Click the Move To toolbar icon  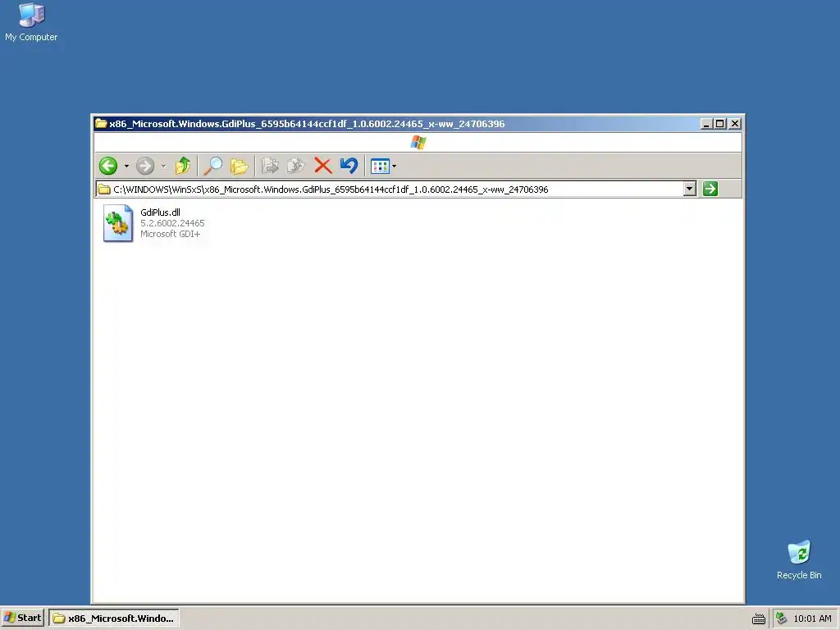270,166
